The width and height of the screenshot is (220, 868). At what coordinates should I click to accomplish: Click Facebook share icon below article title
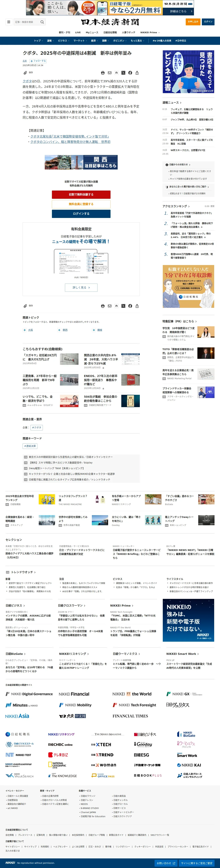[130, 73]
